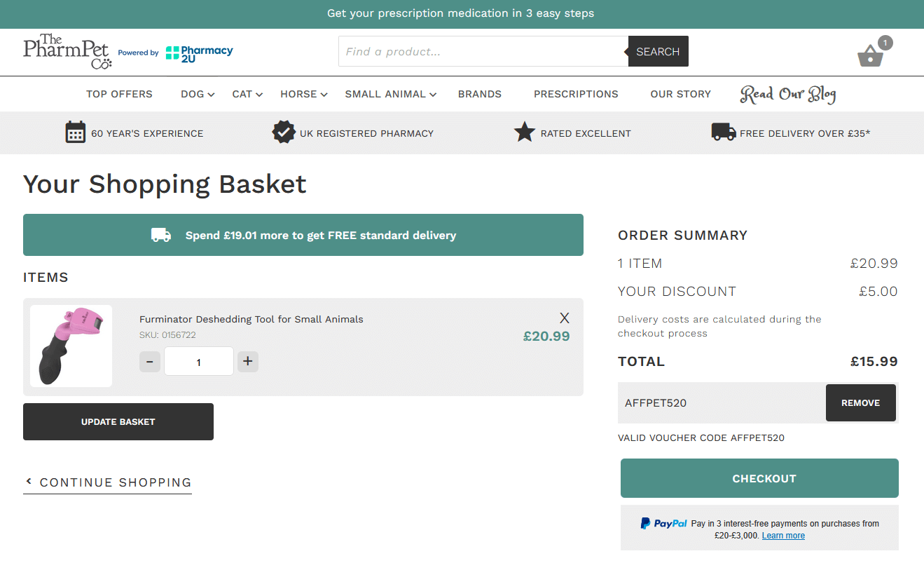Click the Update Basket button

point(118,421)
